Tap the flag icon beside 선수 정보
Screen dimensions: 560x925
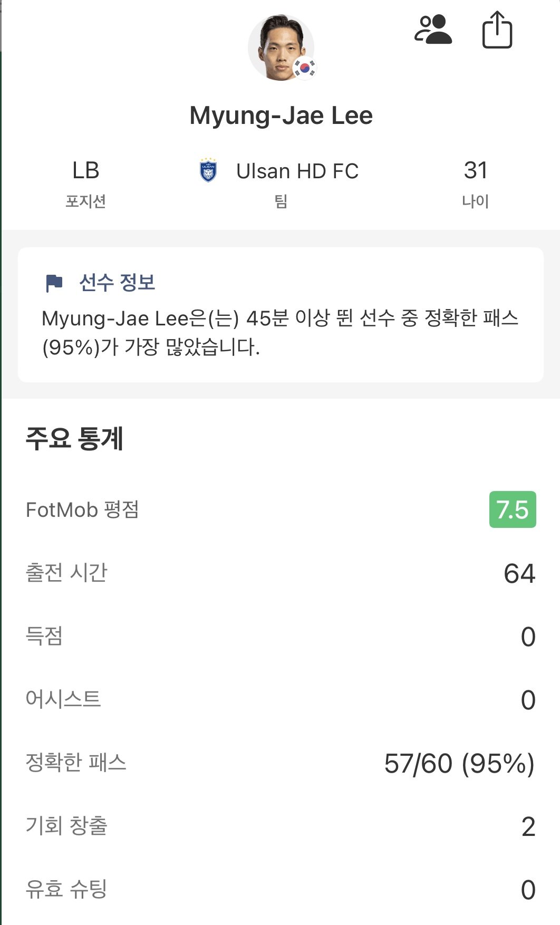click(54, 283)
